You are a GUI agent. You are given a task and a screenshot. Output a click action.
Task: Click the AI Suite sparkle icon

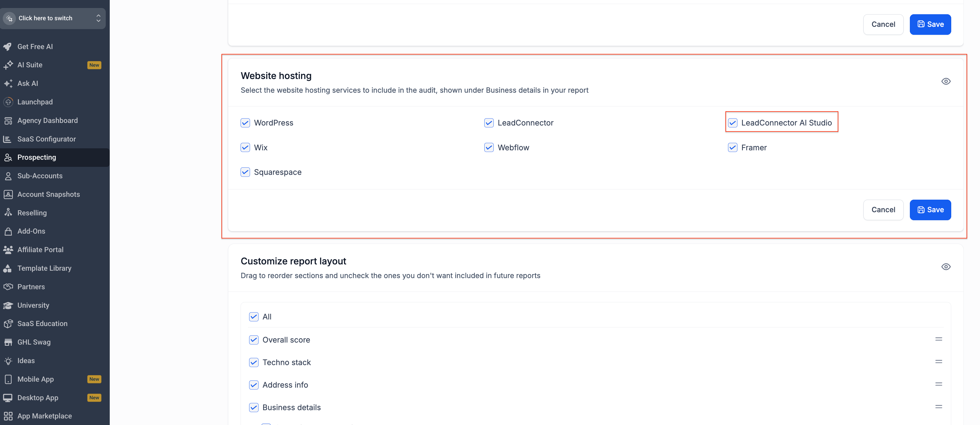pos(8,65)
